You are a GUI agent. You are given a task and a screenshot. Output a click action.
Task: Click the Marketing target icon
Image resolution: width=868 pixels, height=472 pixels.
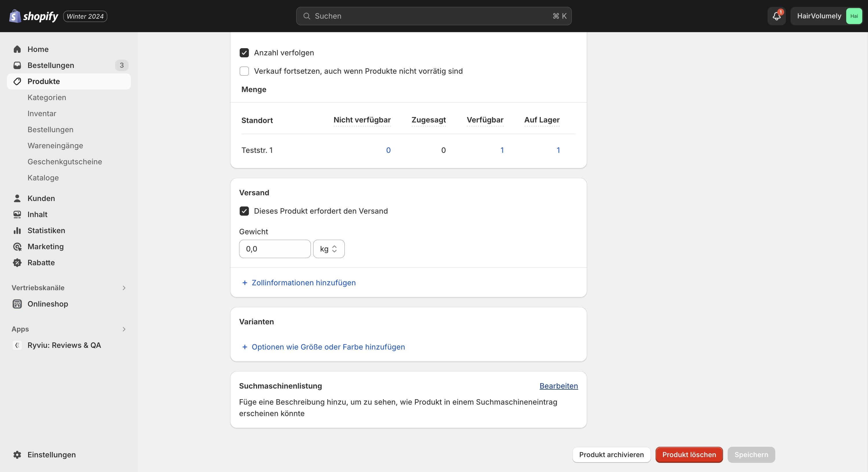17,247
